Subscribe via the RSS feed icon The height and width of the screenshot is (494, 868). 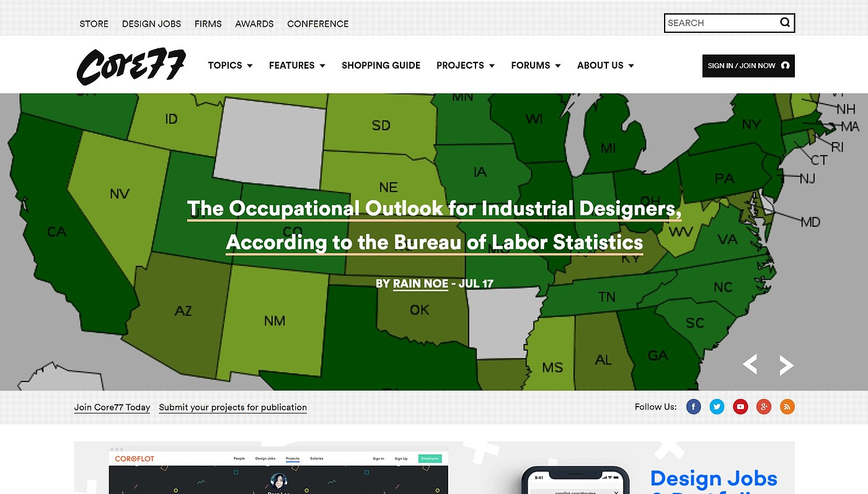787,407
